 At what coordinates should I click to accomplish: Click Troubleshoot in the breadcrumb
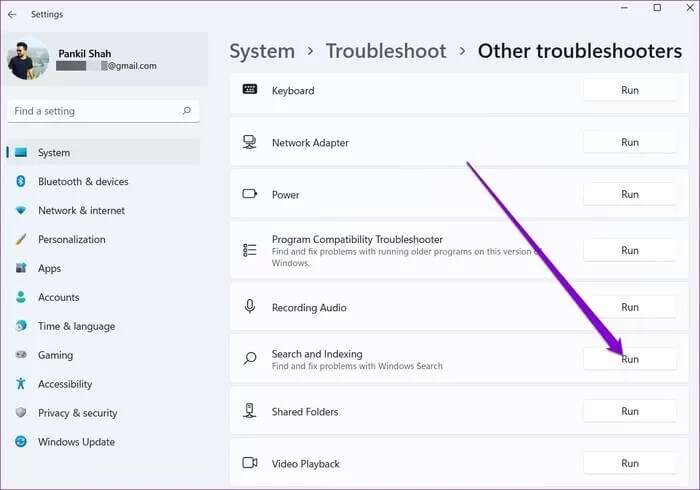click(x=386, y=51)
